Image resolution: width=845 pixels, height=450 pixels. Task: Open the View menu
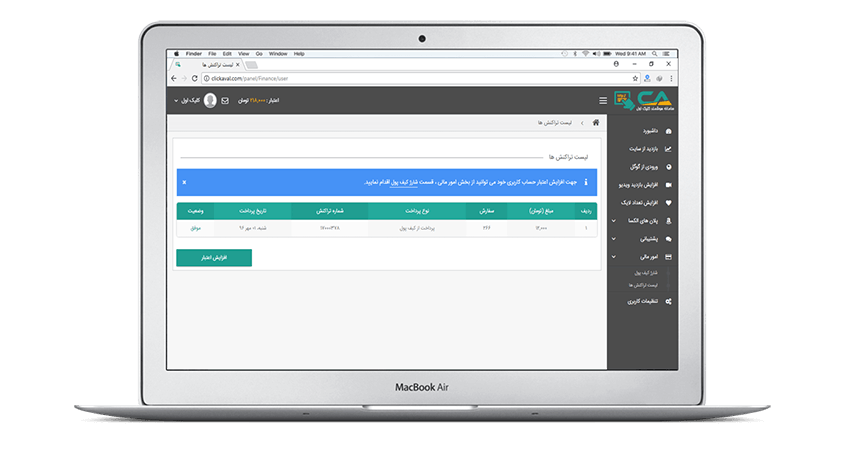click(244, 54)
